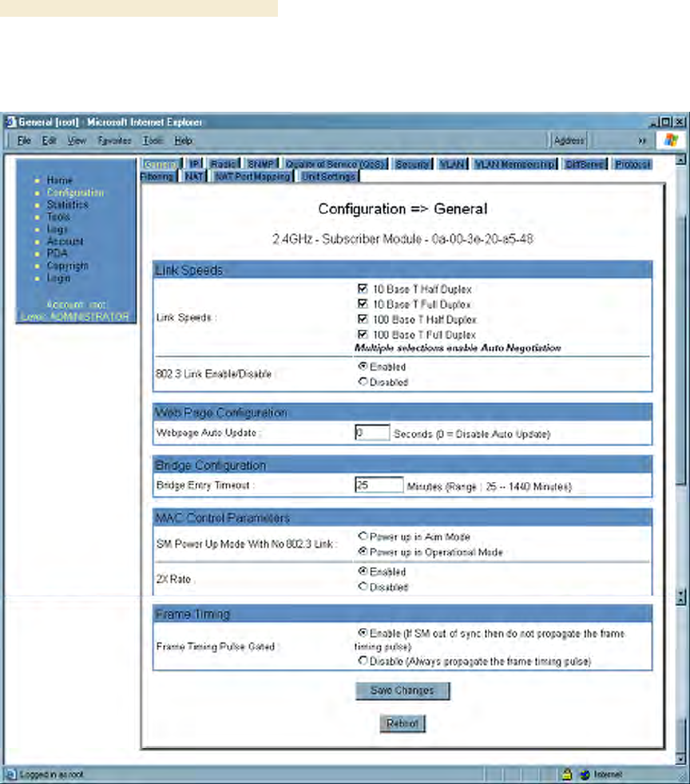The image size is (690, 784).
Task: Select Enabled for 802.3 Link
Action: (x=363, y=366)
